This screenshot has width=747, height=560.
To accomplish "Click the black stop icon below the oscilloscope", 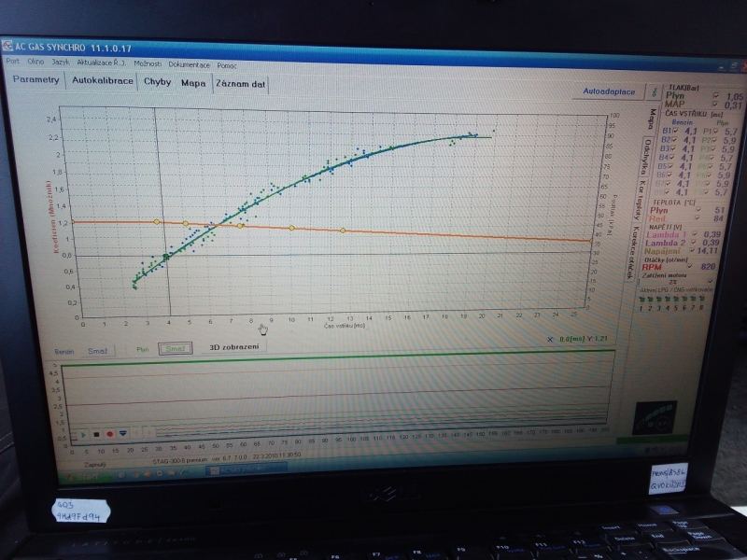I will 96,433.
